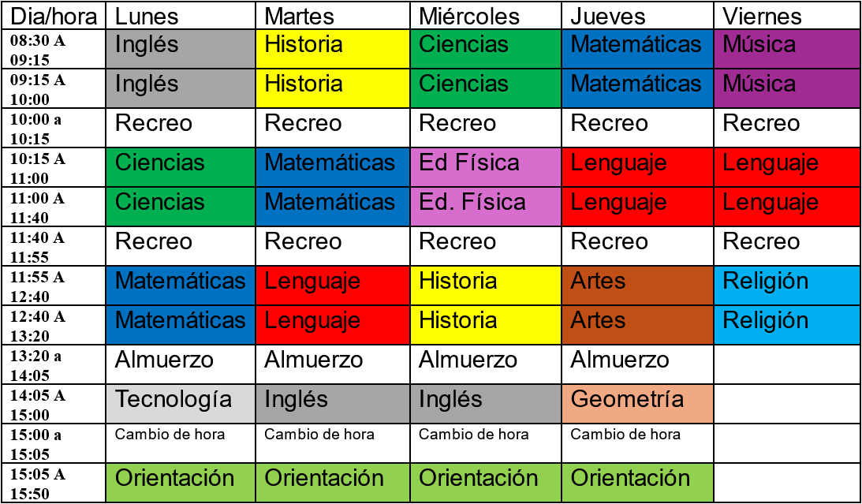Viewport: 862px width, 504px height.
Task: Click the Cambio de hora cell on Lunes
Action: click(181, 443)
